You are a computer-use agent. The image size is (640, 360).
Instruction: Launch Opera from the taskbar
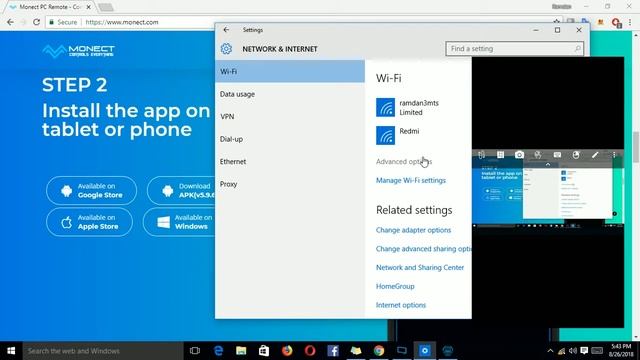pos(310,351)
